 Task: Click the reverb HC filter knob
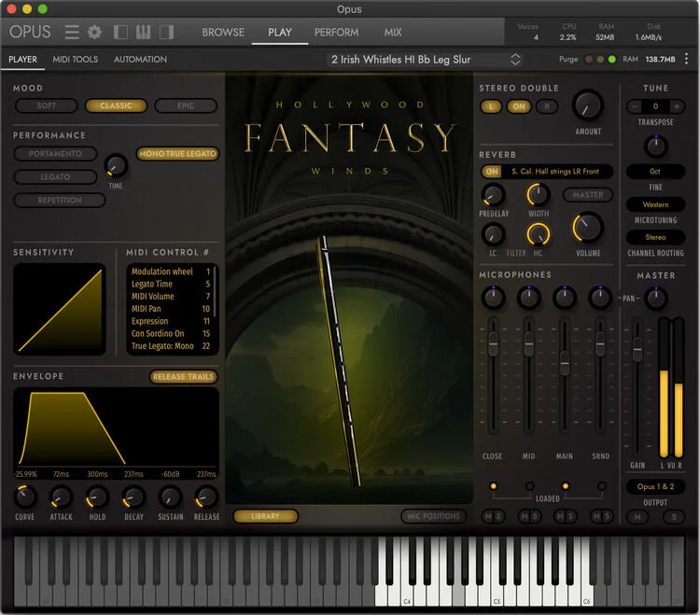539,234
